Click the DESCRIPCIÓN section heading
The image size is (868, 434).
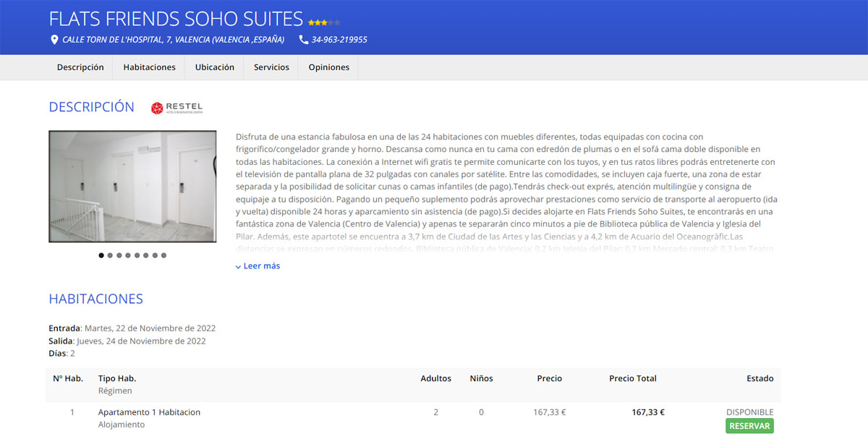click(91, 107)
